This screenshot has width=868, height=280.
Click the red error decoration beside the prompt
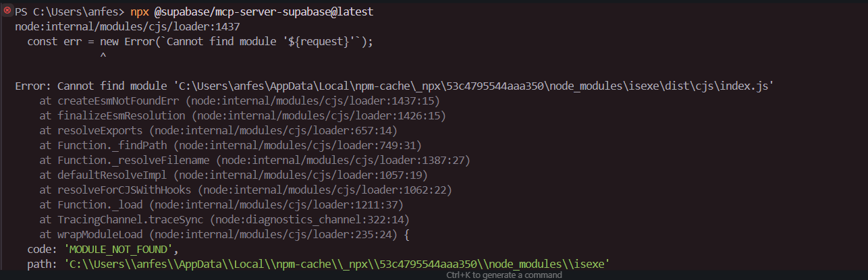(x=7, y=11)
